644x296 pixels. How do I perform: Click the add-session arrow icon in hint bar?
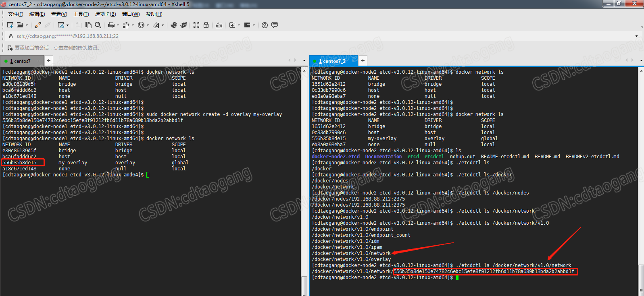coord(10,48)
